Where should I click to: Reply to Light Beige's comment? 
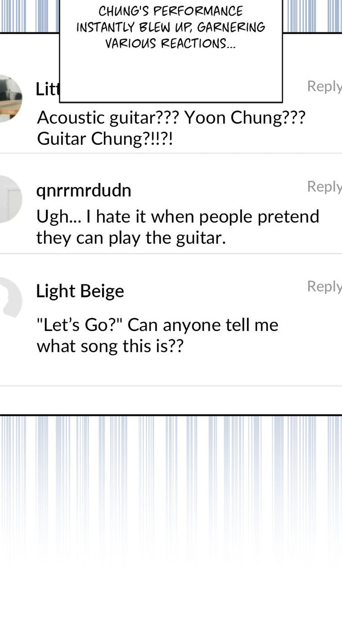324,287
